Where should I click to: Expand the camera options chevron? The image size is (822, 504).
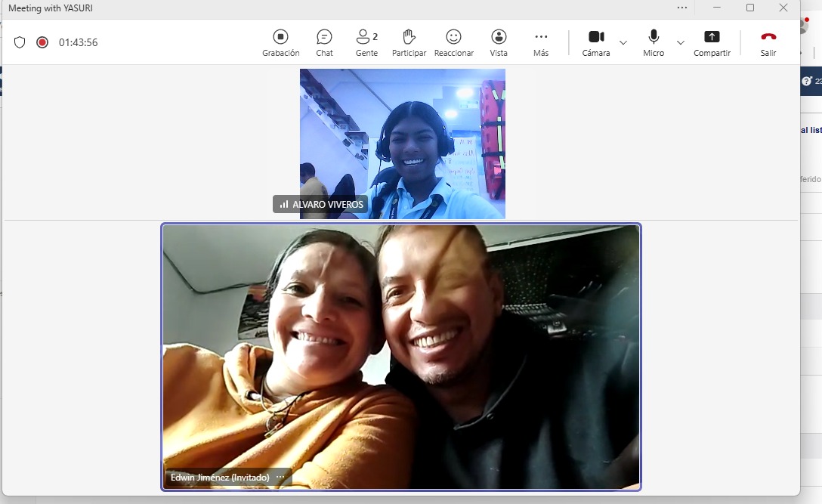tap(623, 42)
